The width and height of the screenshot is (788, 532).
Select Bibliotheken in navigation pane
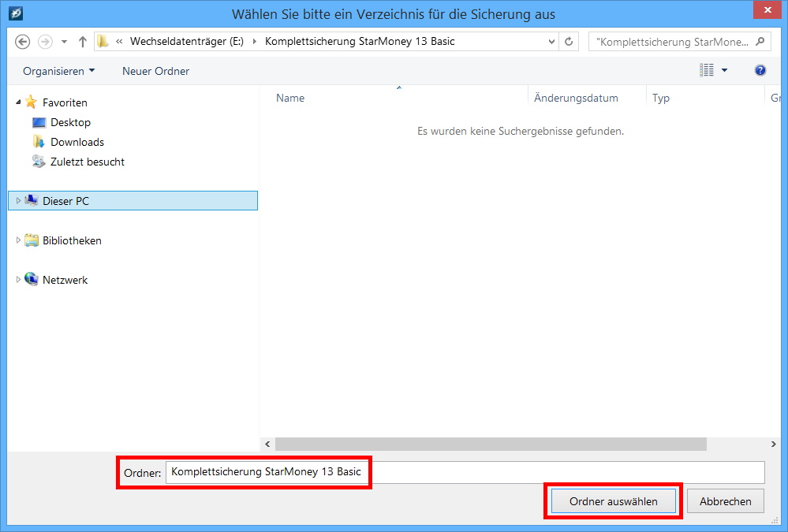pyautogui.click(x=72, y=240)
